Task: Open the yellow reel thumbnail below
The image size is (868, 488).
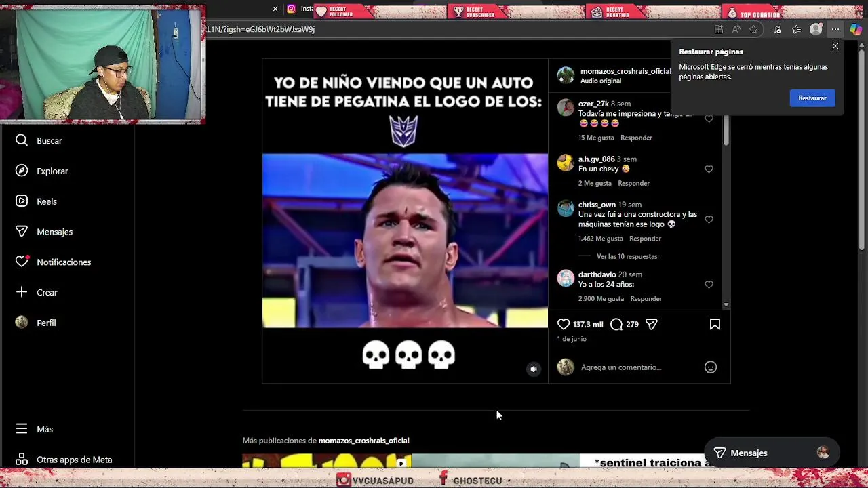Action: (326, 461)
